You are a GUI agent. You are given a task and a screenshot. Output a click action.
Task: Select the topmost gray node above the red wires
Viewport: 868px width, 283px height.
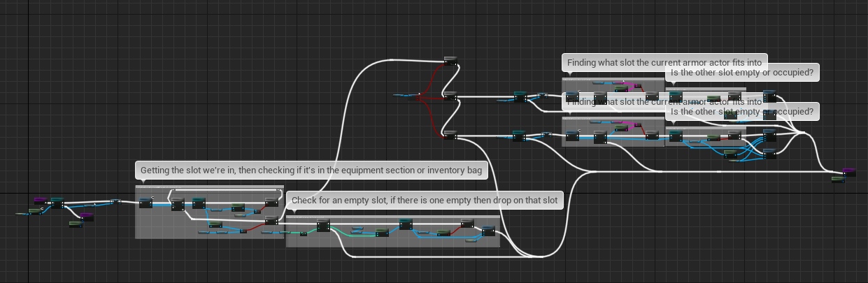pyautogui.click(x=450, y=61)
